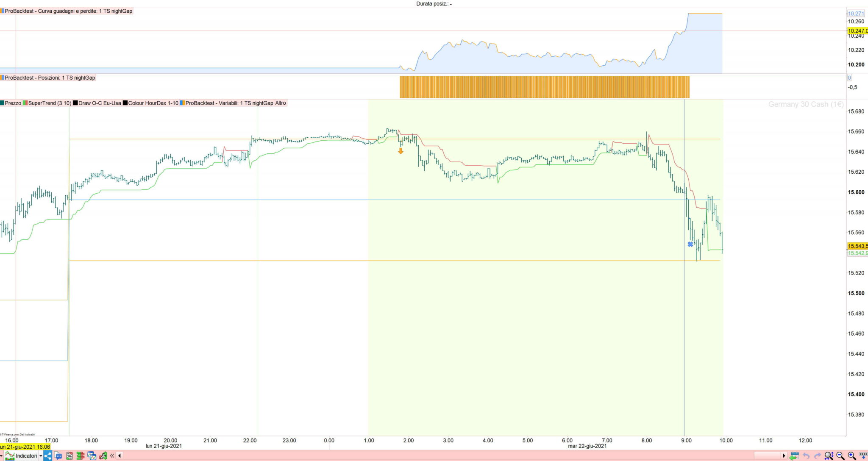Open chart settings wrench candlestick icon

(103, 456)
